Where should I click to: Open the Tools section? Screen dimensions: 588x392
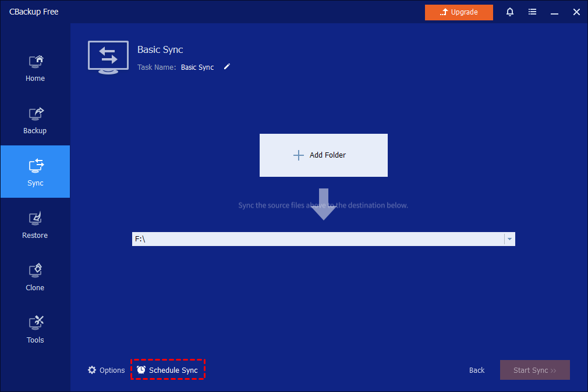pyautogui.click(x=35, y=329)
